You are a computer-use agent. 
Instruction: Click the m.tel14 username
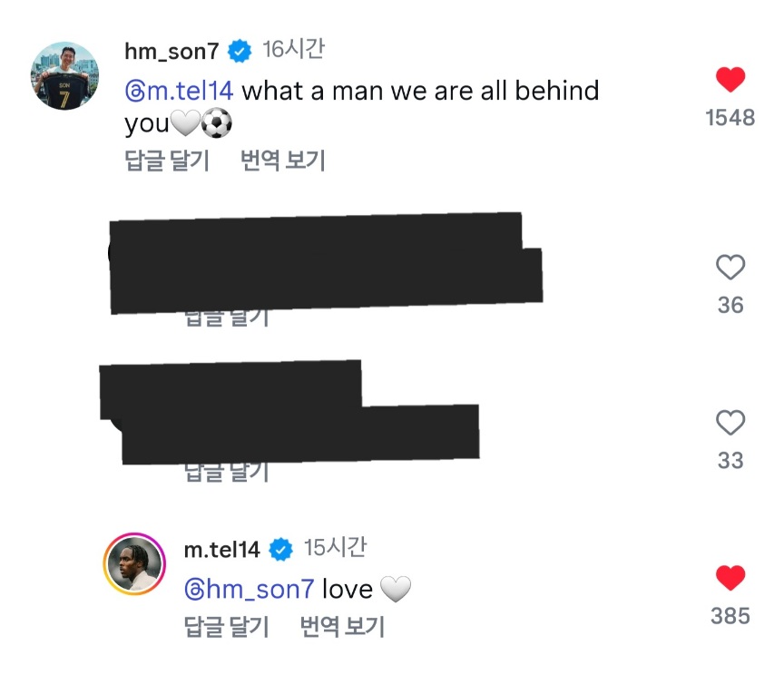(x=221, y=549)
